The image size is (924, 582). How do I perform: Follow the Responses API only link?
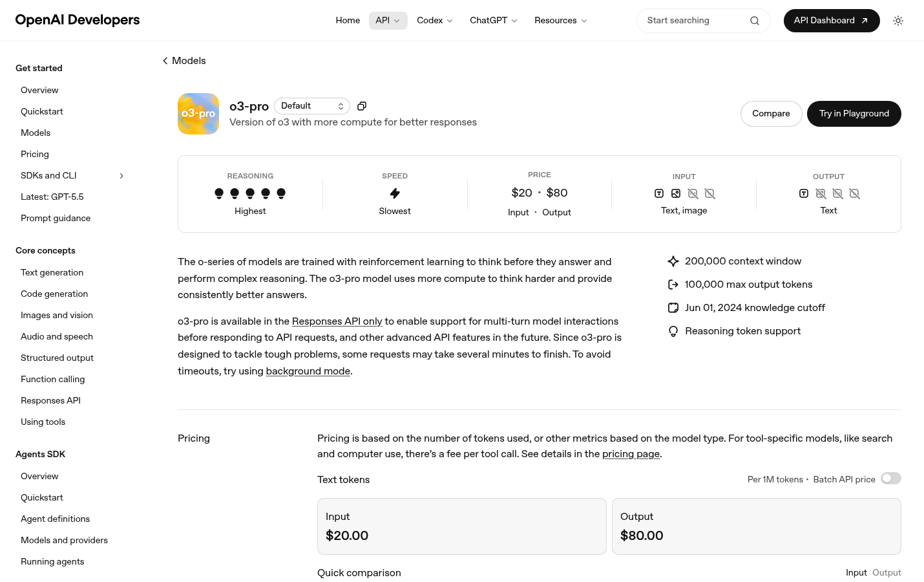(337, 321)
